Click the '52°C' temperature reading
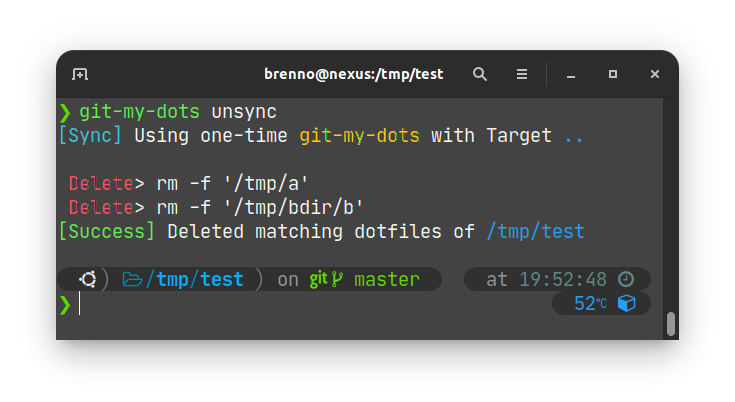 coord(590,304)
